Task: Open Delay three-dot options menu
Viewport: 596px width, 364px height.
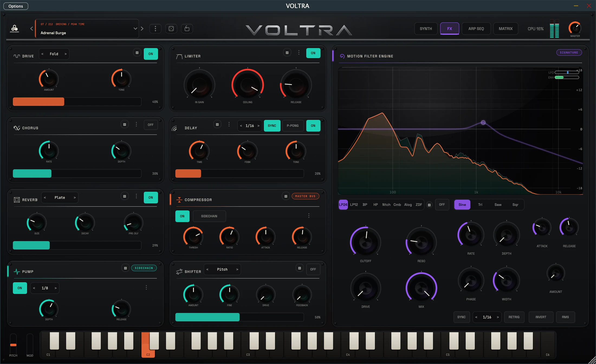Action: tap(229, 124)
